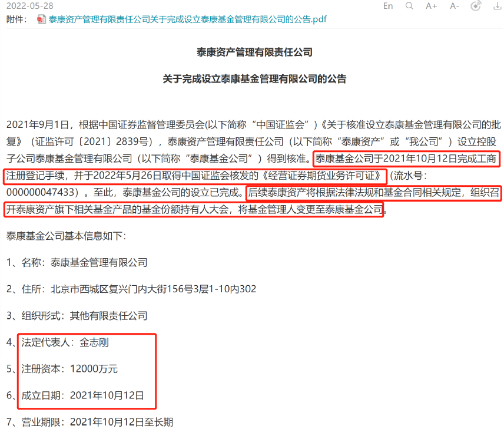504x429 pixels.
Task: Click the subtitle 关于完成设立泰康基金管理有限公司的公告
Action: pyautogui.click(x=254, y=79)
